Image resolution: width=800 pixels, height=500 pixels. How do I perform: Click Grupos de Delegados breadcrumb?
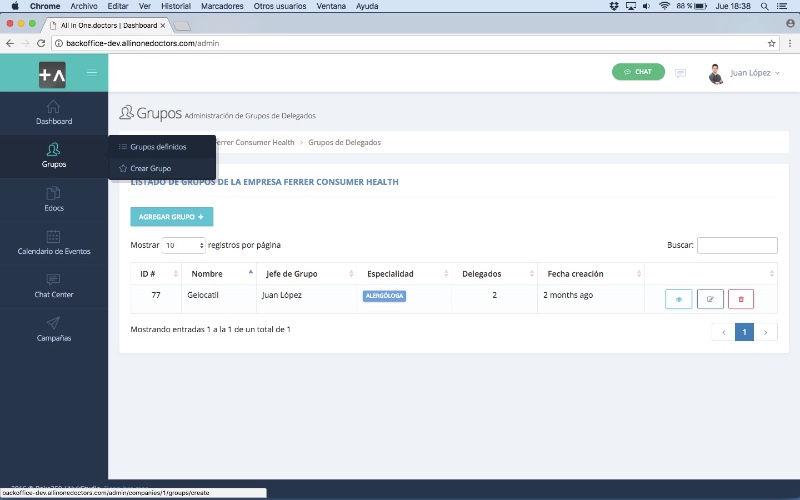point(344,142)
